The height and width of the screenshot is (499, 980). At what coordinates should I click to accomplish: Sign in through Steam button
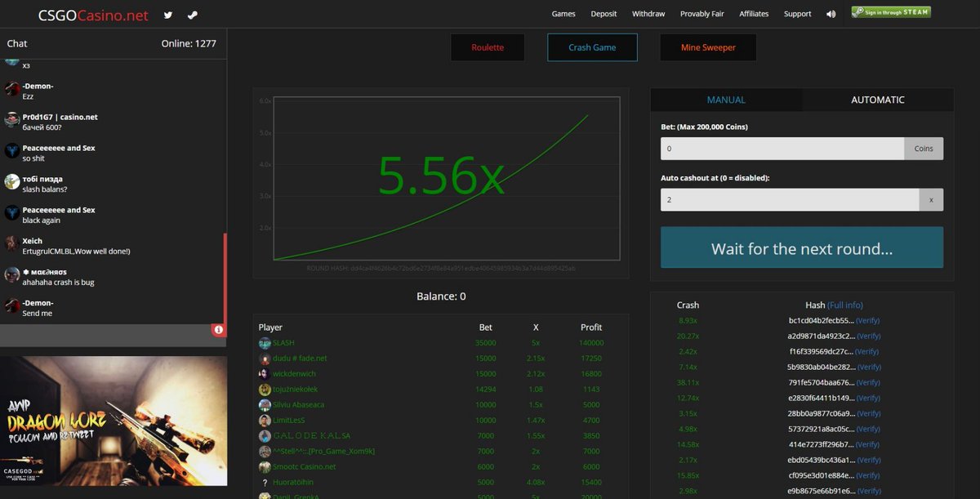click(891, 12)
